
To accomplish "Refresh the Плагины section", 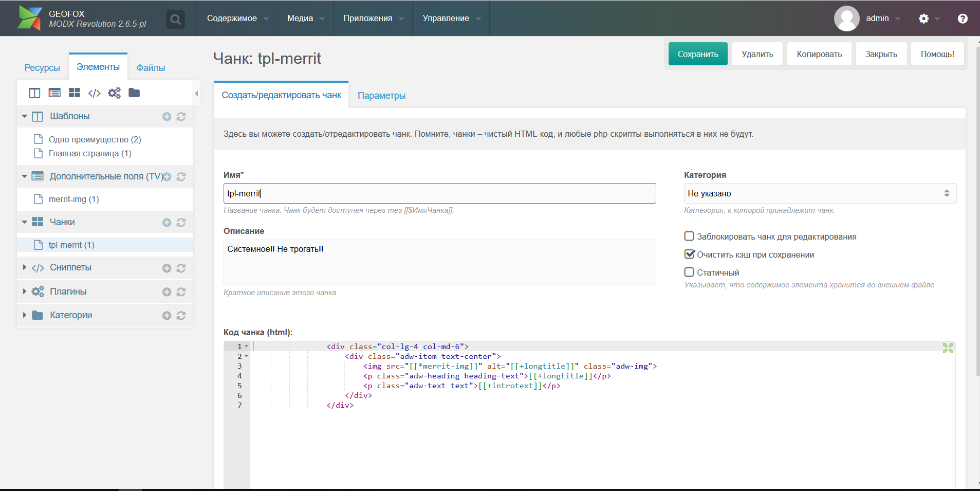I will tap(181, 292).
